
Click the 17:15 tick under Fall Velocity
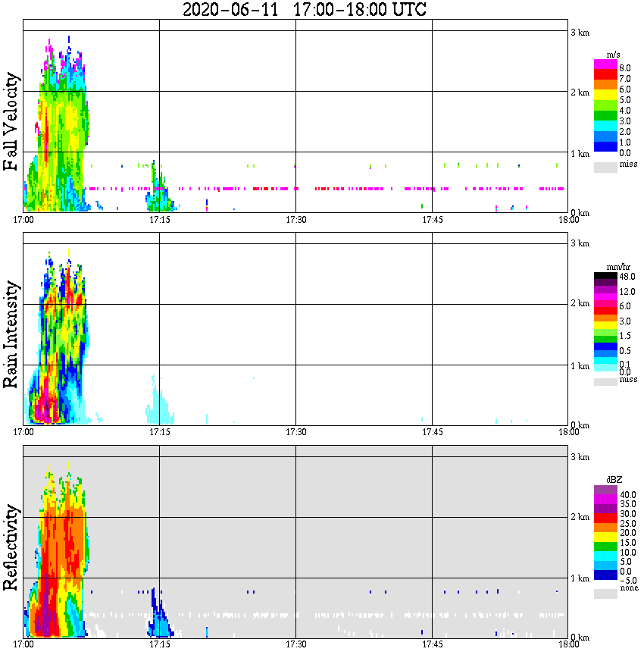pos(159,220)
